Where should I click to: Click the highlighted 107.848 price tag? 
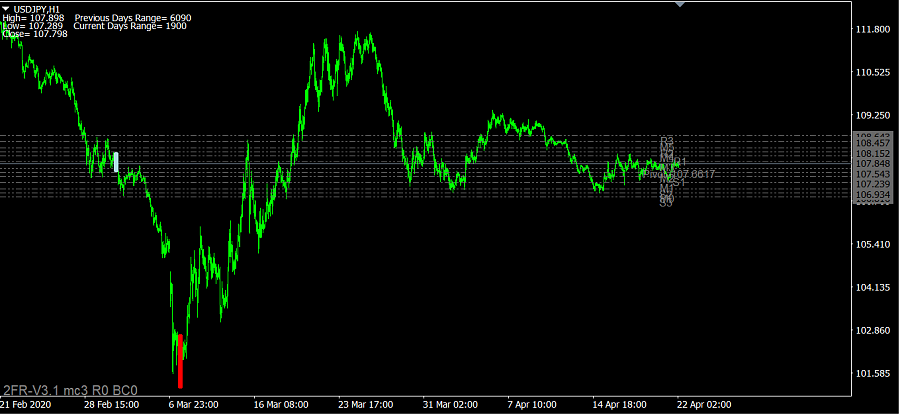click(874, 164)
